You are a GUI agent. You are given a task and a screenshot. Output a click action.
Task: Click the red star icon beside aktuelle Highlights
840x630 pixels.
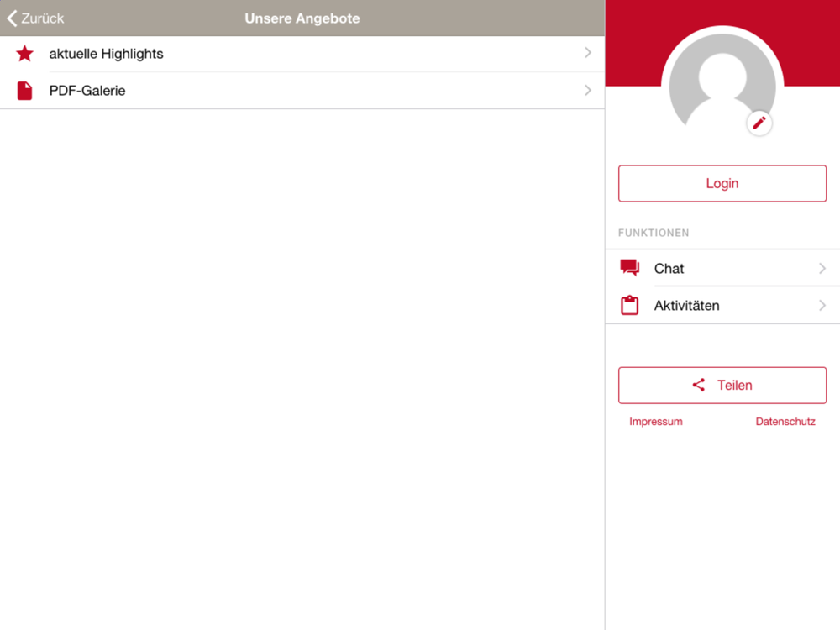coord(24,54)
